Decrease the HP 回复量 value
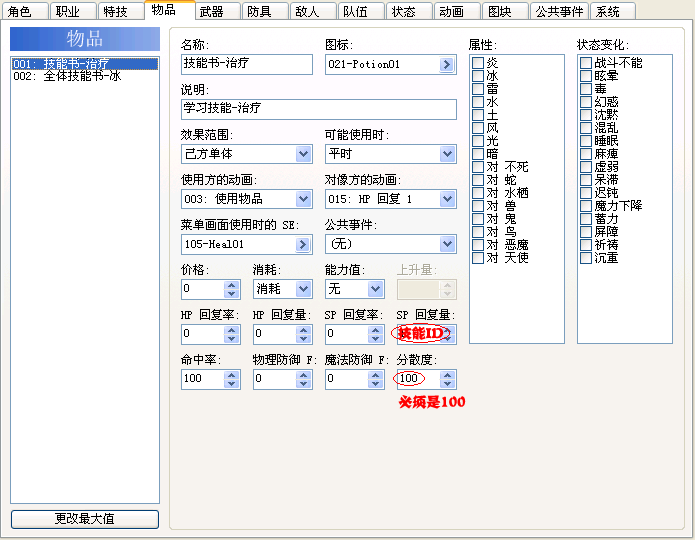Screen dimensions: 695x540 click(x=304, y=339)
